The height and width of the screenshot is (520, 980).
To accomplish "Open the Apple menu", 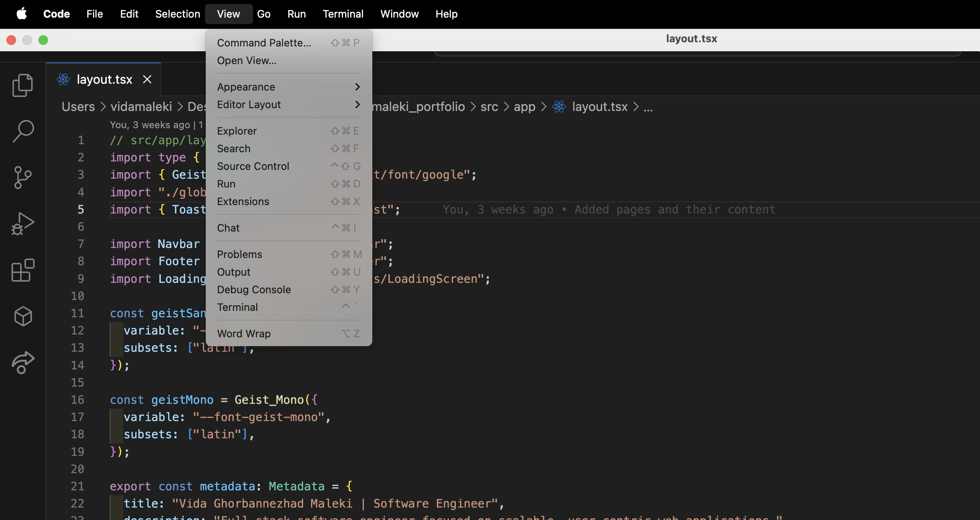I will coord(22,14).
